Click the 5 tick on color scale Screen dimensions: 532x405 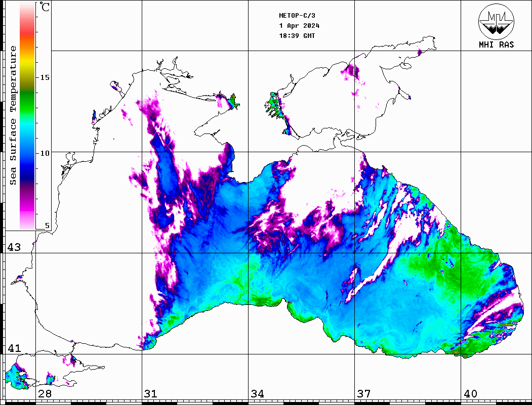coord(47,226)
